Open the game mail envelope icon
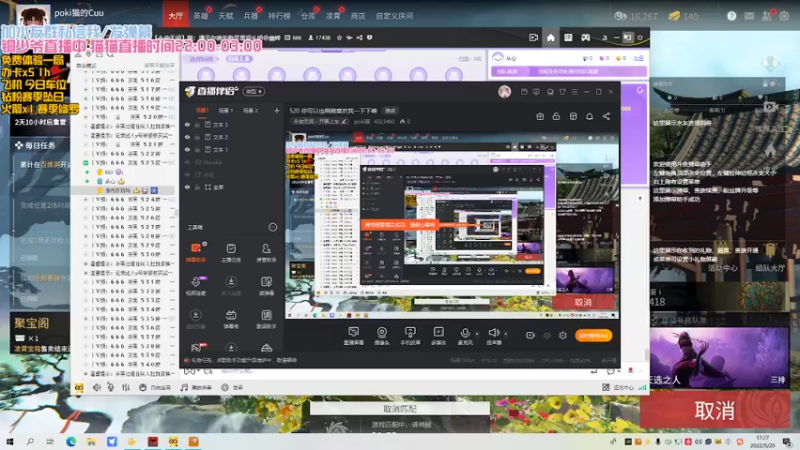The height and width of the screenshot is (450, 800). 749,16
